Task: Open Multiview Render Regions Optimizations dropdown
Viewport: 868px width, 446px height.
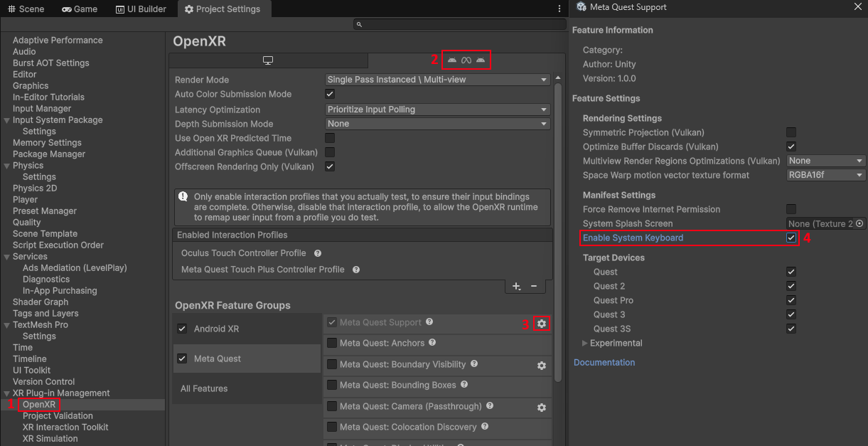Action: pyautogui.click(x=826, y=161)
